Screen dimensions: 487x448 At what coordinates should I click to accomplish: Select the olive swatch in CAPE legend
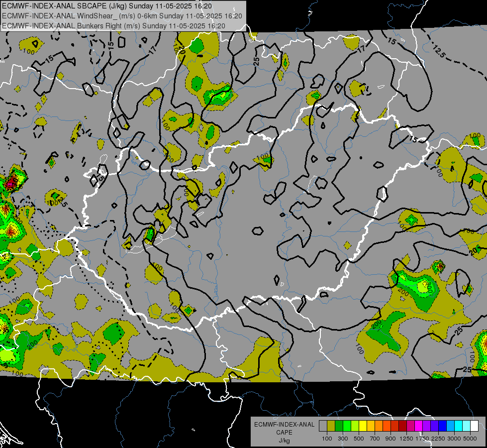(331, 426)
